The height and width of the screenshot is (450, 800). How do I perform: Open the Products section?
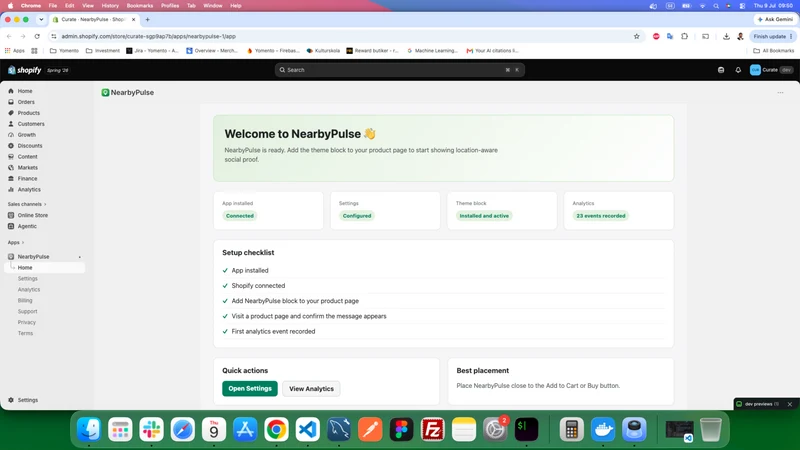pyautogui.click(x=28, y=113)
